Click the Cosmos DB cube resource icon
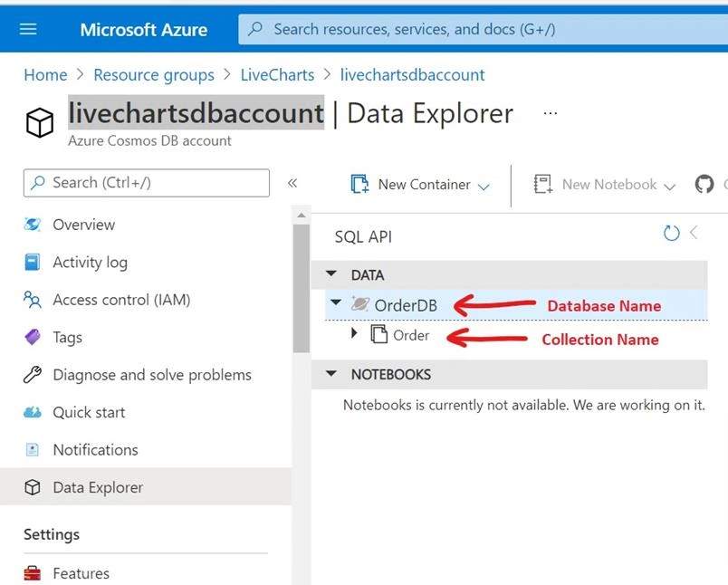The height and width of the screenshot is (585, 728). 40,122
